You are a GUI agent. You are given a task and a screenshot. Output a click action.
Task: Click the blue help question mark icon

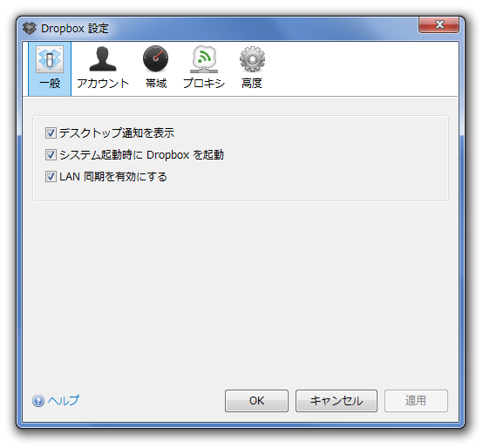(38, 401)
